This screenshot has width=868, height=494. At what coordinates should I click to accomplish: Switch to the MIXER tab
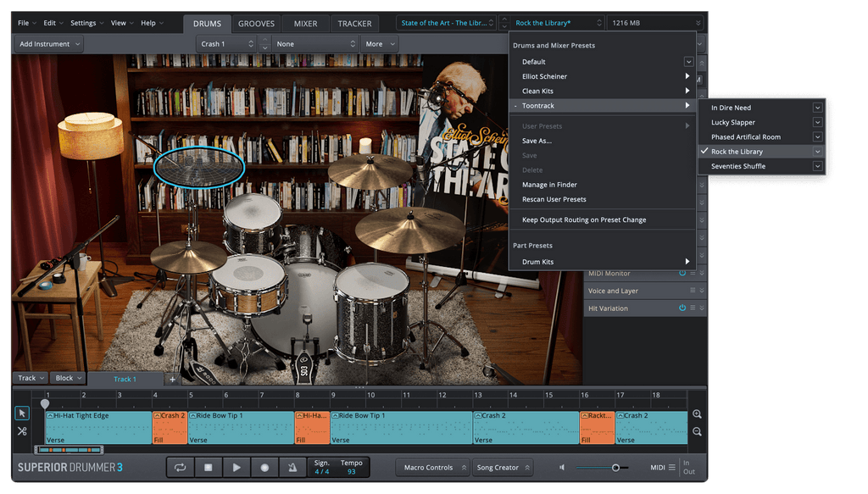tap(305, 24)
